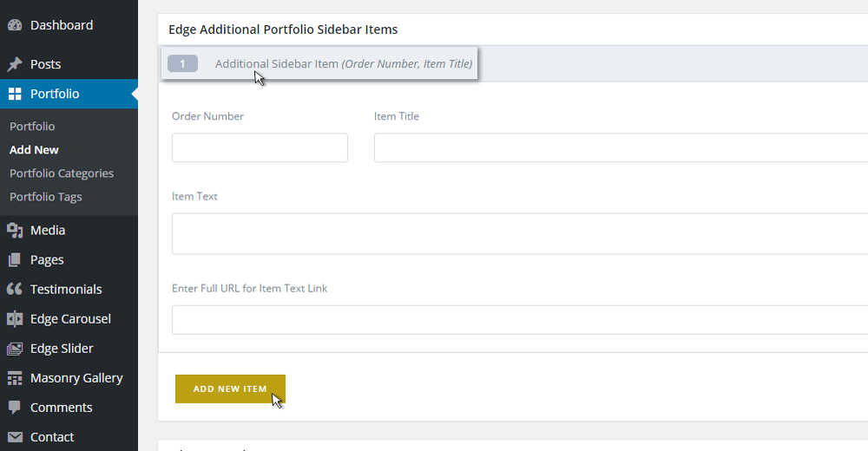Click the Masonry Gallery grid icon
868x451 pixels.
point(15,378)
